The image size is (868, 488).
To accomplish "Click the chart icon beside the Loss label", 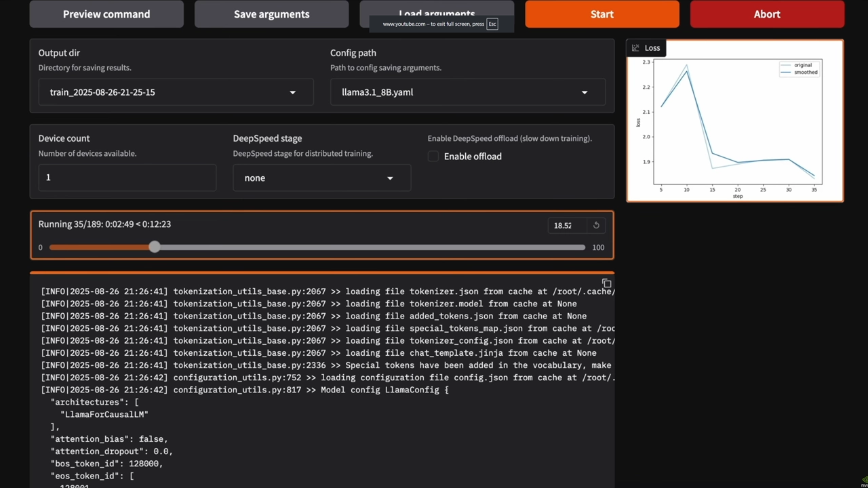I will pos(635,48).
